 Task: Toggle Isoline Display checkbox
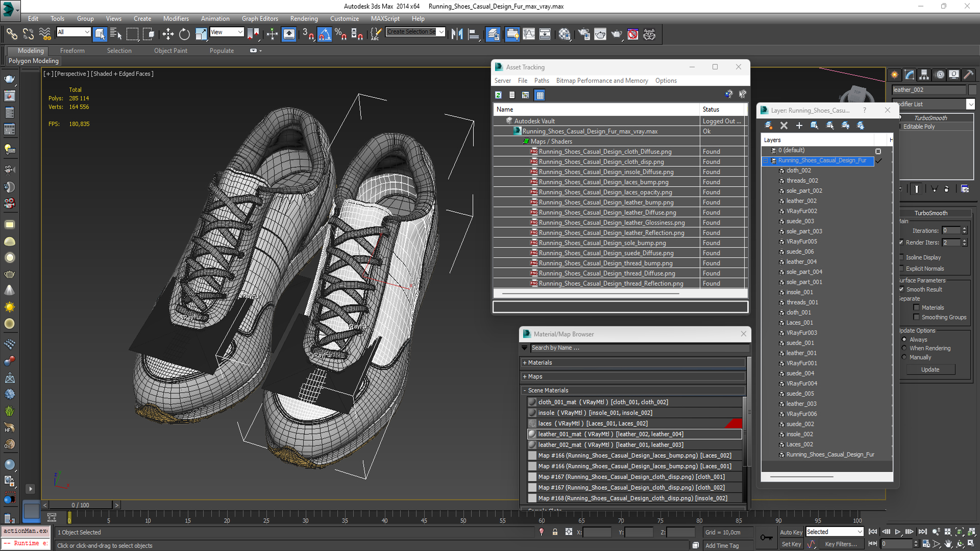(x=902, y=258)
